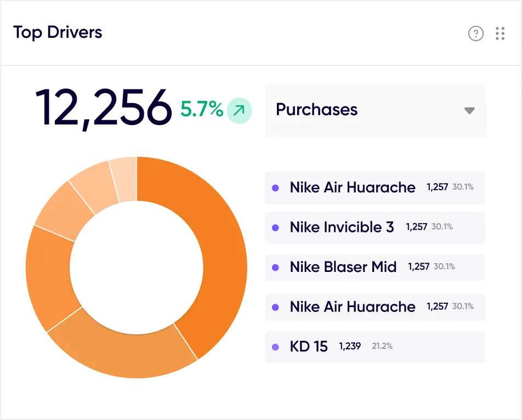Click the smallest pale peach donut segment

pyautogui.click(x=125, y=179)
